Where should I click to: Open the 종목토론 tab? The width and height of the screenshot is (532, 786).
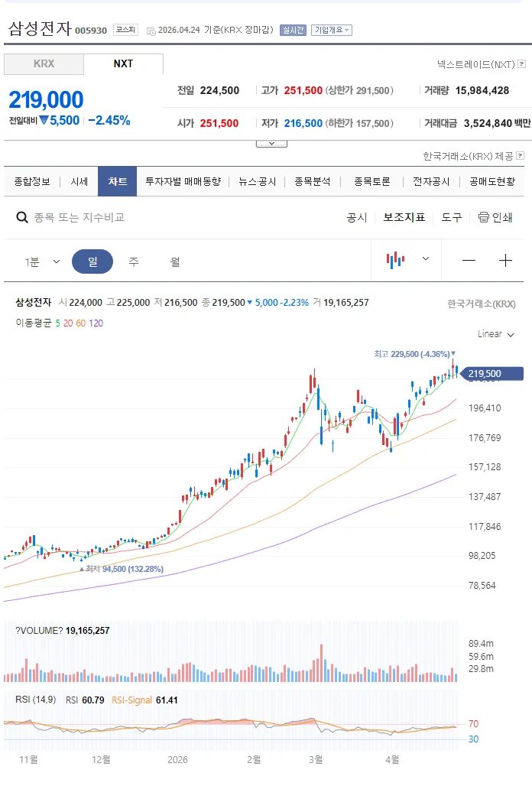point(371,181)
